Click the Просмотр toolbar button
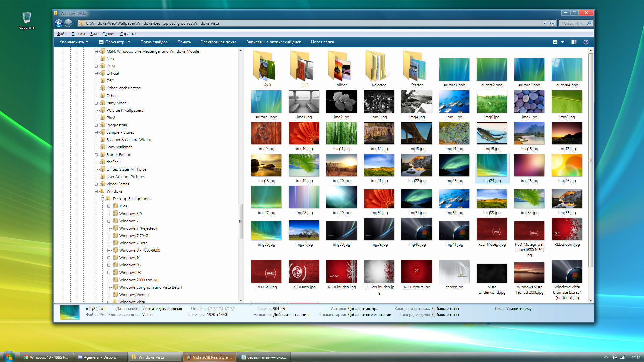The height and width of the screenshot is (362, 644). click(x=112, y=42)
